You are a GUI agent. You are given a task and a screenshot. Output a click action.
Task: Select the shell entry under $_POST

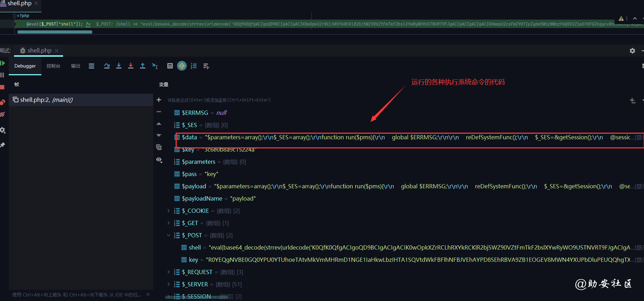[x=412, y=247]
